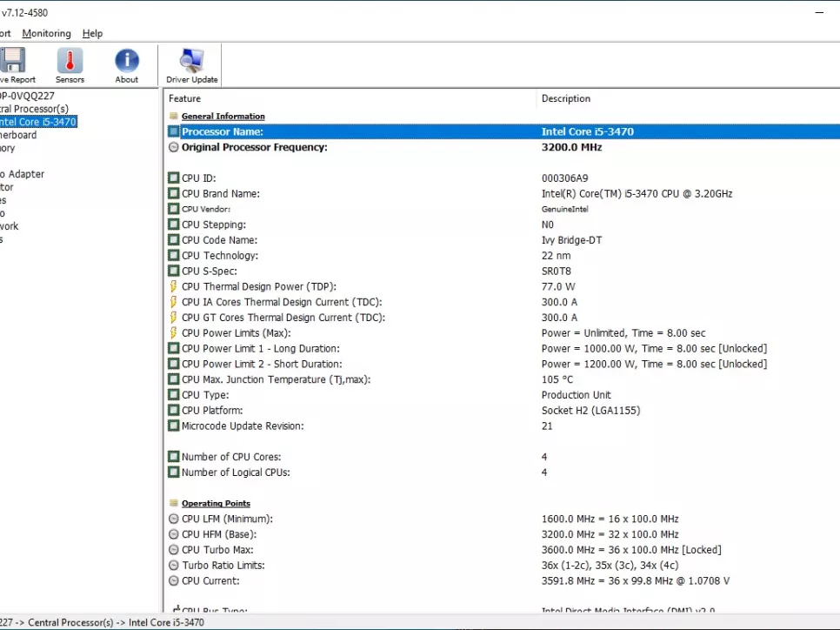Click the clock icon beside Original Processor Frequency
840x630 pixels.
point(174,147)
